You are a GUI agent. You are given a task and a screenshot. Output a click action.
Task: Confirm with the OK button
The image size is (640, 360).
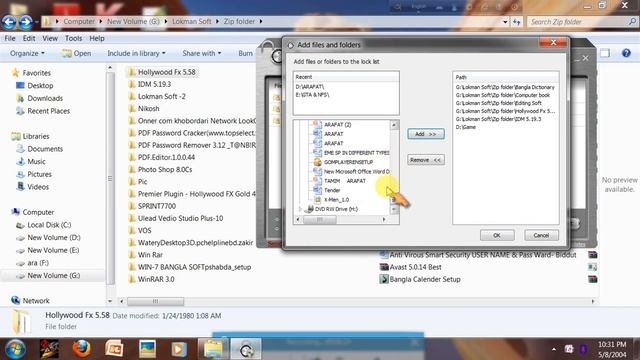(x=497, y=236)
